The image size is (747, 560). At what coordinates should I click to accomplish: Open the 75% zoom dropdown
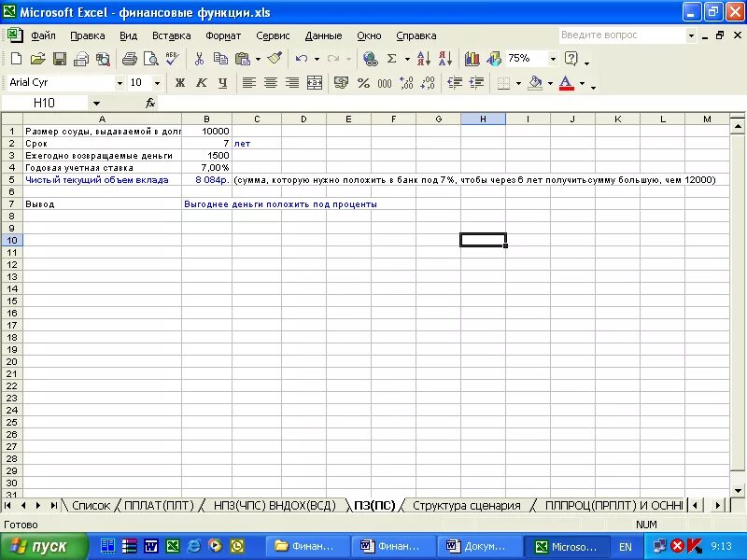point(553,59)
